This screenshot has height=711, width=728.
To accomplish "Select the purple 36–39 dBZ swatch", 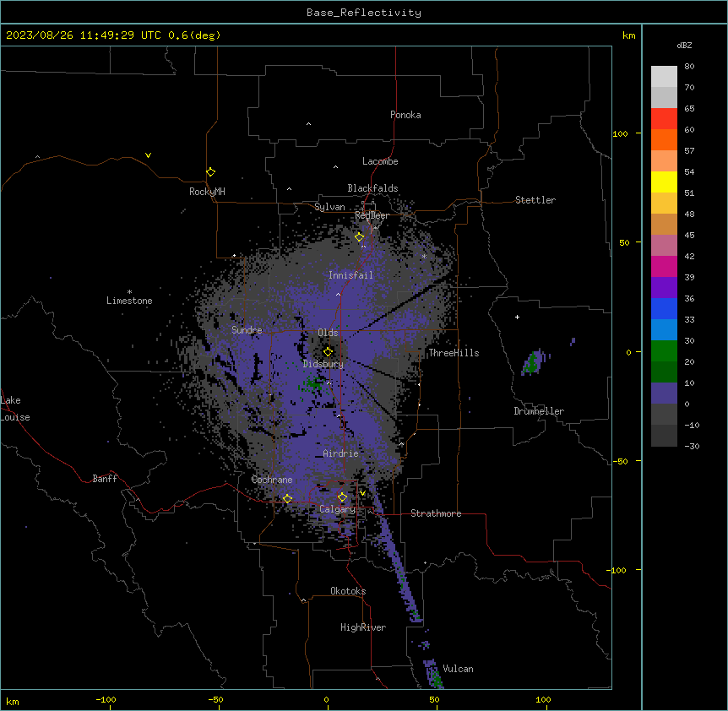I will pos(664,288).
